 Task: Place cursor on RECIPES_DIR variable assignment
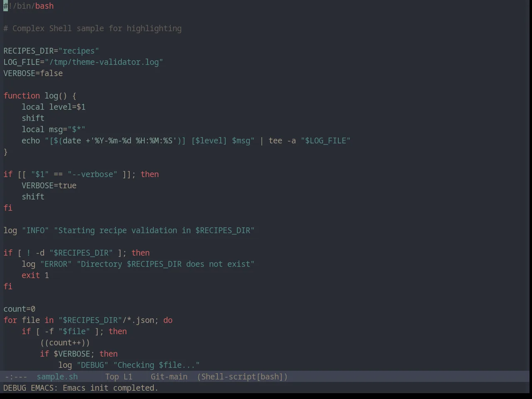(29, 51)
